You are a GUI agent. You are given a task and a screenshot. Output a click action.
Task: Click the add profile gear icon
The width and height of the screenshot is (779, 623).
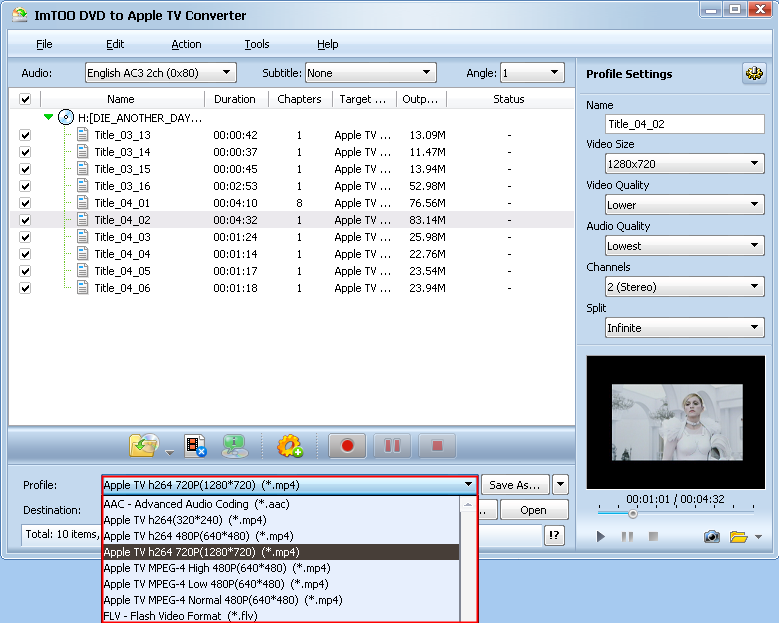[290, 446]
